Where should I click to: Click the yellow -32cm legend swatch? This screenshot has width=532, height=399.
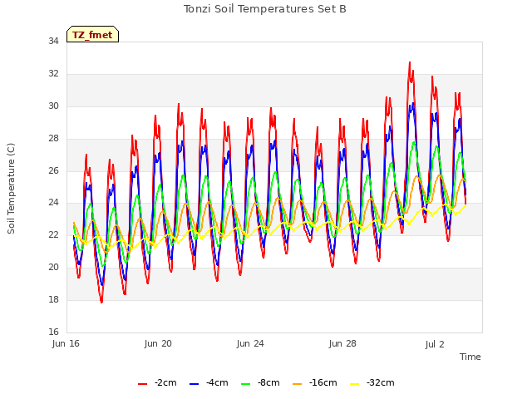tap(355, 384)
